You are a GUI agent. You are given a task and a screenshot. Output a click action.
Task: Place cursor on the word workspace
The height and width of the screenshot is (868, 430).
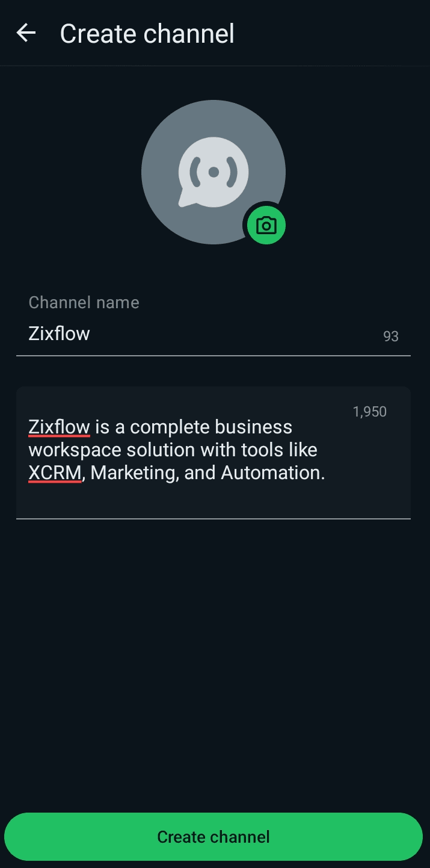pyautogui.click(x=75, y=450)
